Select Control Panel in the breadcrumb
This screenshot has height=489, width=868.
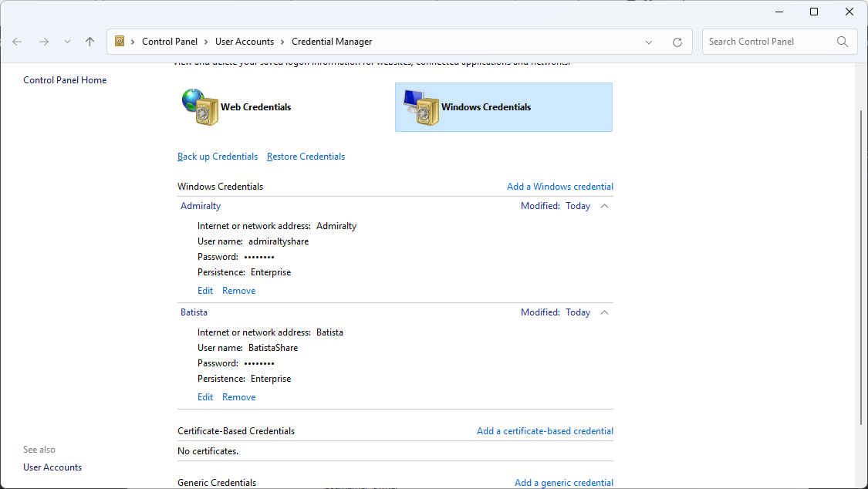170,42
